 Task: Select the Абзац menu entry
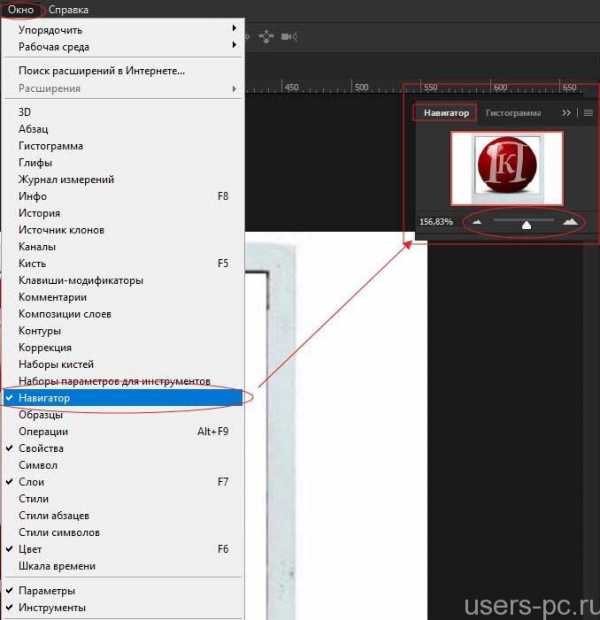tap(123, 129)
